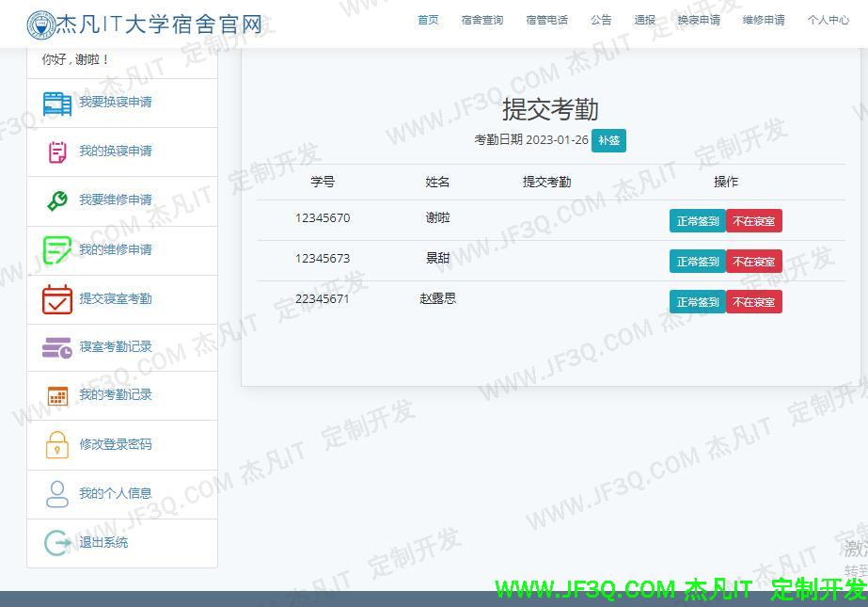Open the 寝室考勤记录 sidebar link

(116, 346)
